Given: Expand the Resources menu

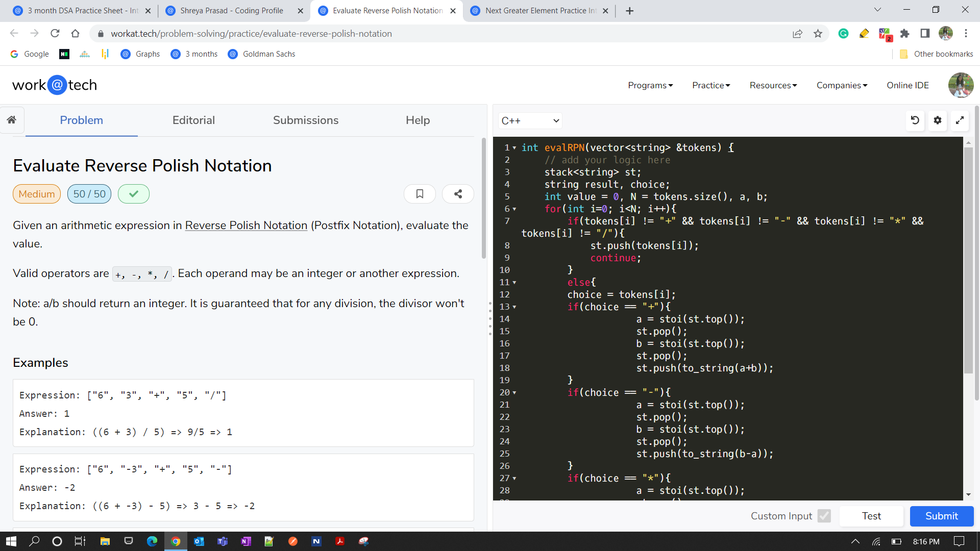Looking at the screenshot, I should point(773,85).
